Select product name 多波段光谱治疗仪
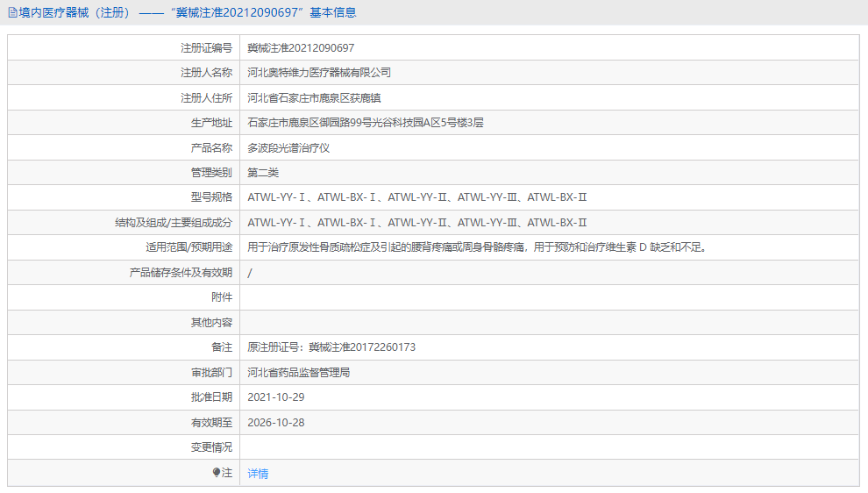 click(x=288, y=148)
